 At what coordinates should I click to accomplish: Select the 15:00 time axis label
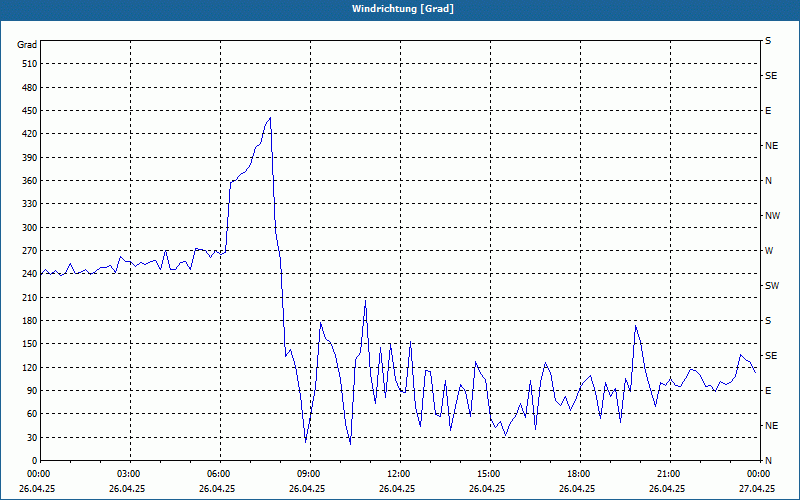488,474
